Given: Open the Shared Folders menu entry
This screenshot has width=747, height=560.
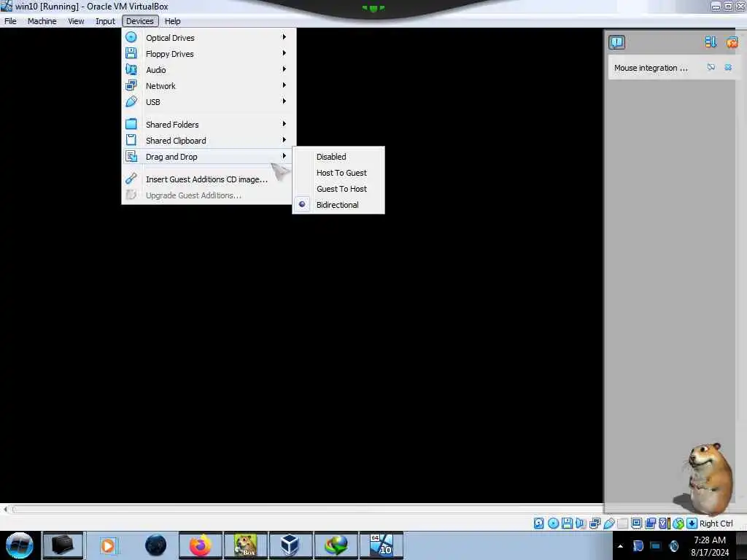Looking at the screenshot, I should point(209,124).
